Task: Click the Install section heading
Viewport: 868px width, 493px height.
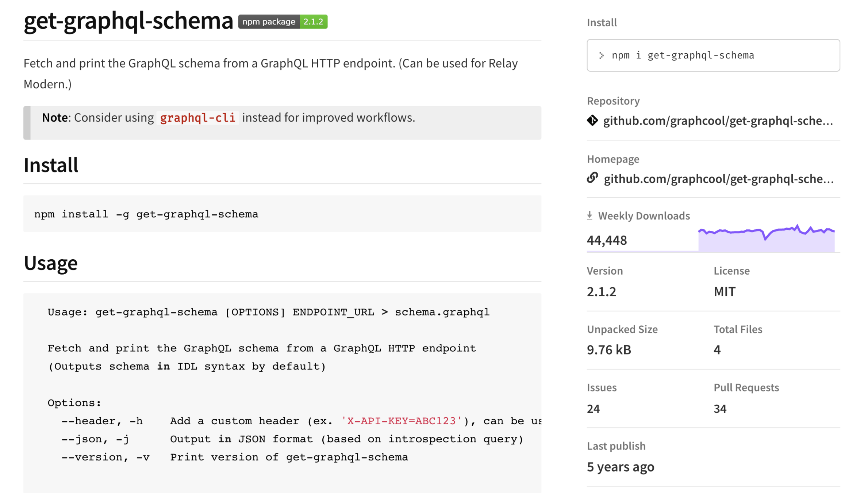Action: coord(51,165)
